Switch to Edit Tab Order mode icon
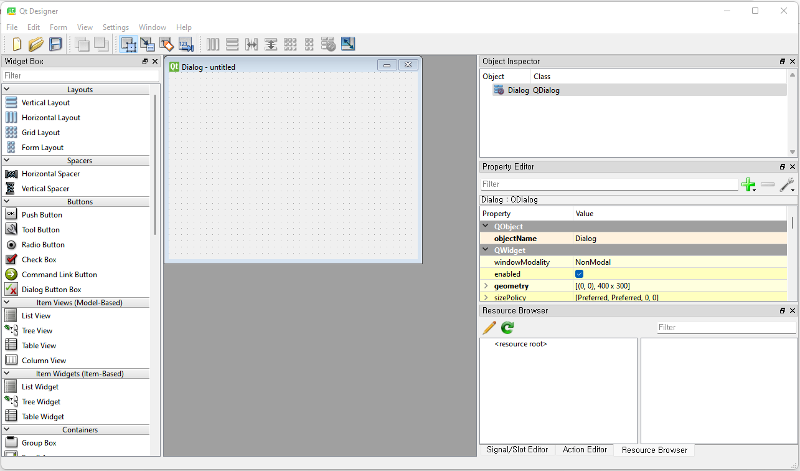 pos(186,44)
